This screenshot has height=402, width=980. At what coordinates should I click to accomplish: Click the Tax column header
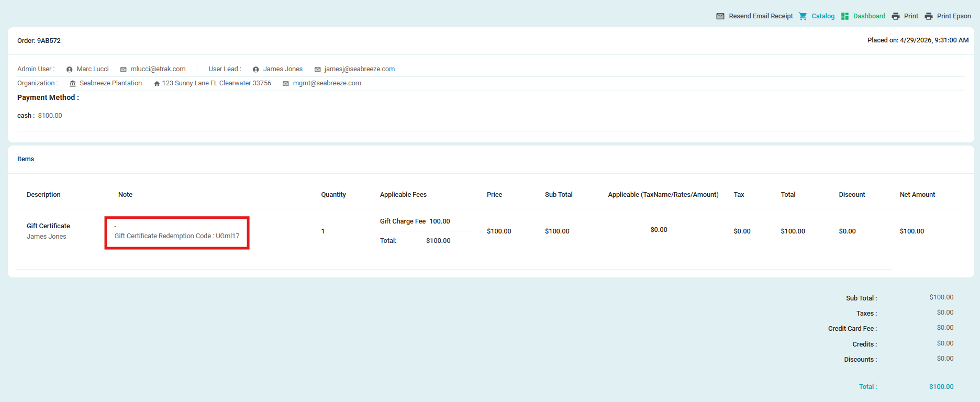pyautogui.click(x=739, y=195)
